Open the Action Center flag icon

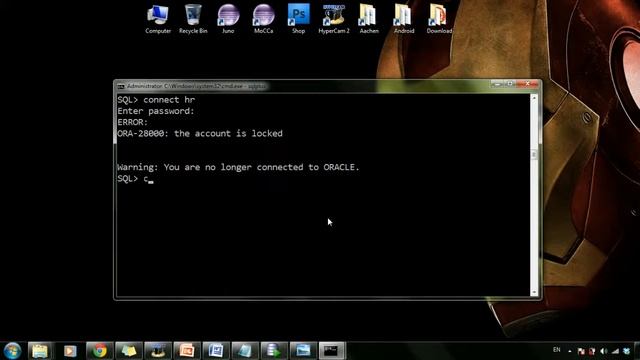point(581,351)
